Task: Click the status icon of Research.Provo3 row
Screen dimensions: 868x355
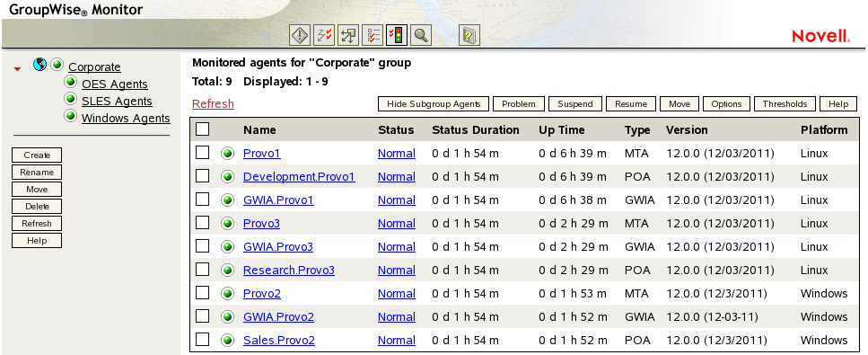Action: coord(227,270)
